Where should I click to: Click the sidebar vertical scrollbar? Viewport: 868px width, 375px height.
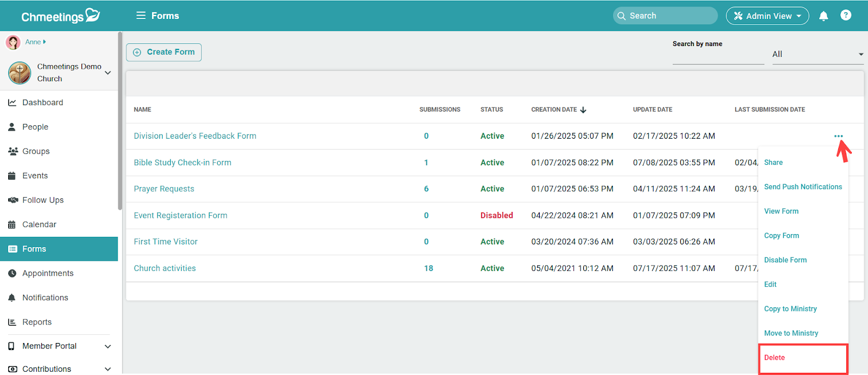click(120, 121)
